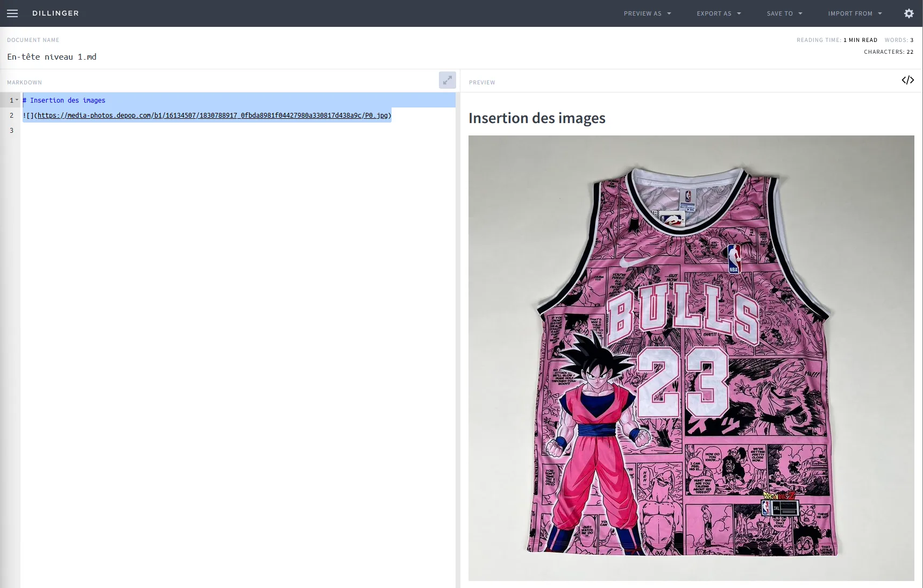Open the hamburger sidebar menu
This screenshot has height=588, width=923.
pos(12,13)
